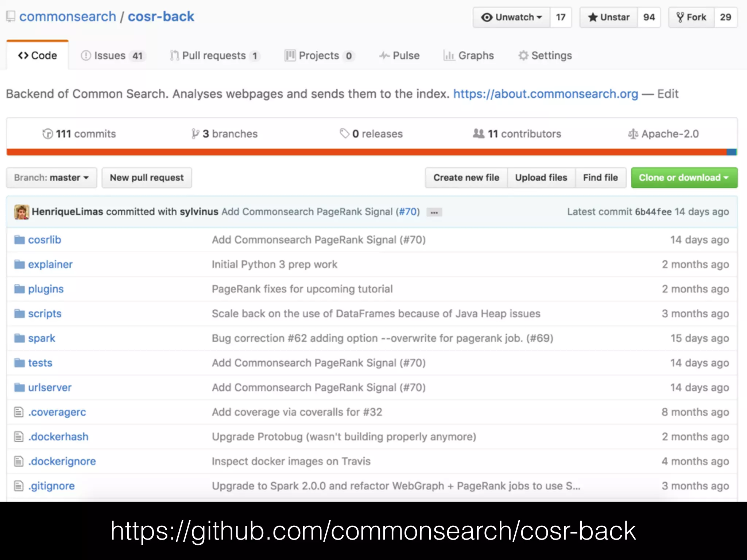Click the Find file button

point(601,178)
